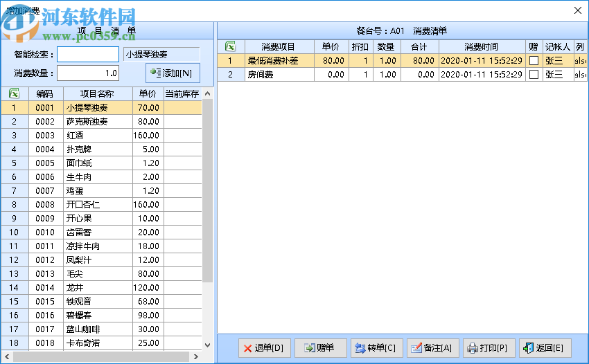The image size is (589, 364).
Task: Click price 120.00 for 龙井
Action: 146,287
